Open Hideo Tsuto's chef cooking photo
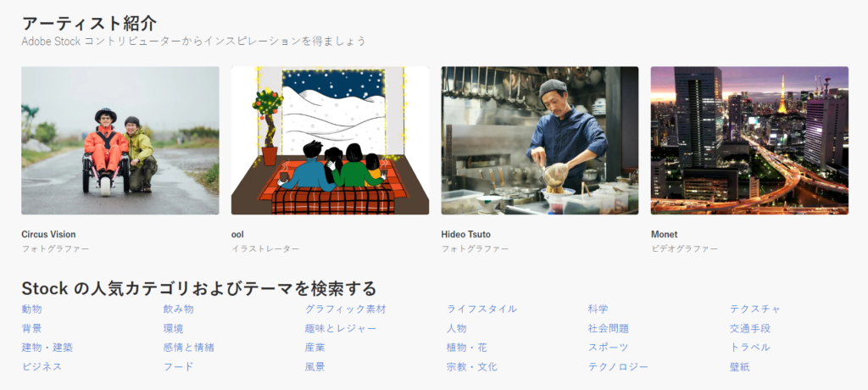The image size is (868, 390). click(540, 141)
